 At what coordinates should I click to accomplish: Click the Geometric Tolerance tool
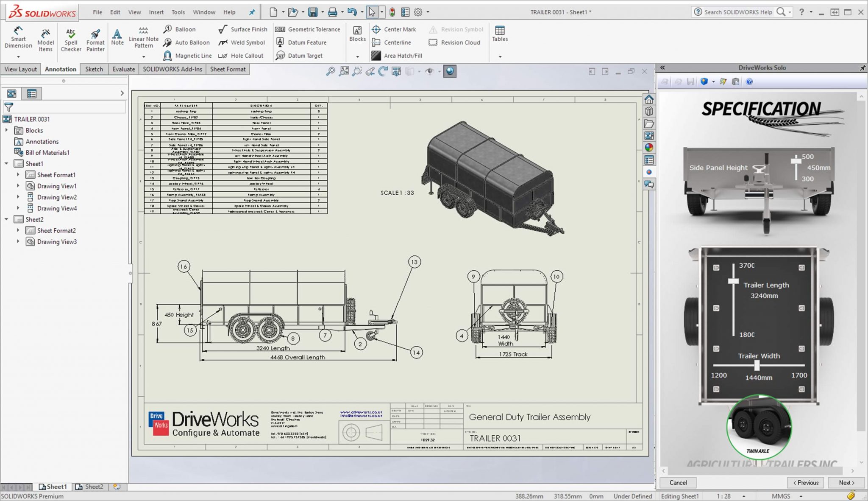click(x=308, y=29)
